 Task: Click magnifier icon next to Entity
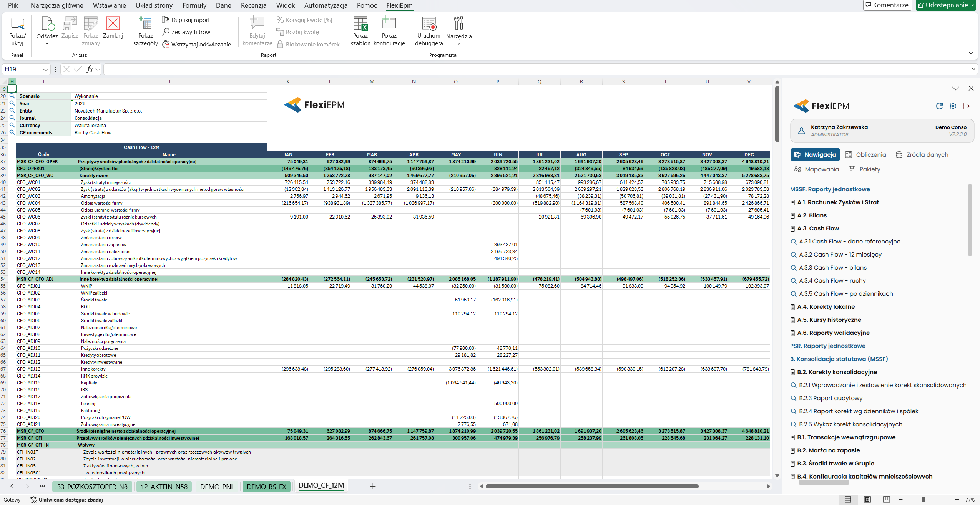coord(12,111)
